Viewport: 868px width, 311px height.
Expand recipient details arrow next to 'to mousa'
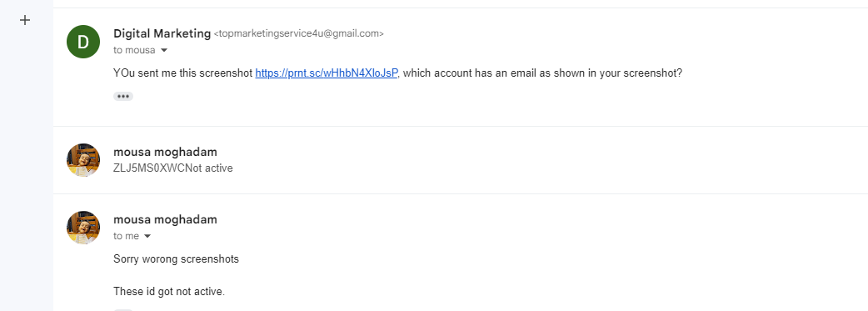click(164, 51)
